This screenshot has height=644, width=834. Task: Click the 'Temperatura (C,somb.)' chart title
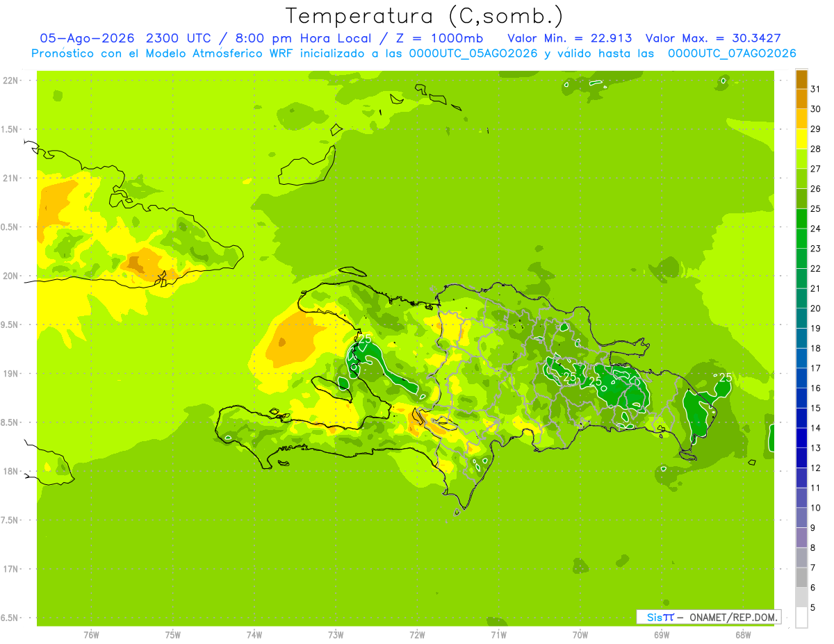coord(424,16)
